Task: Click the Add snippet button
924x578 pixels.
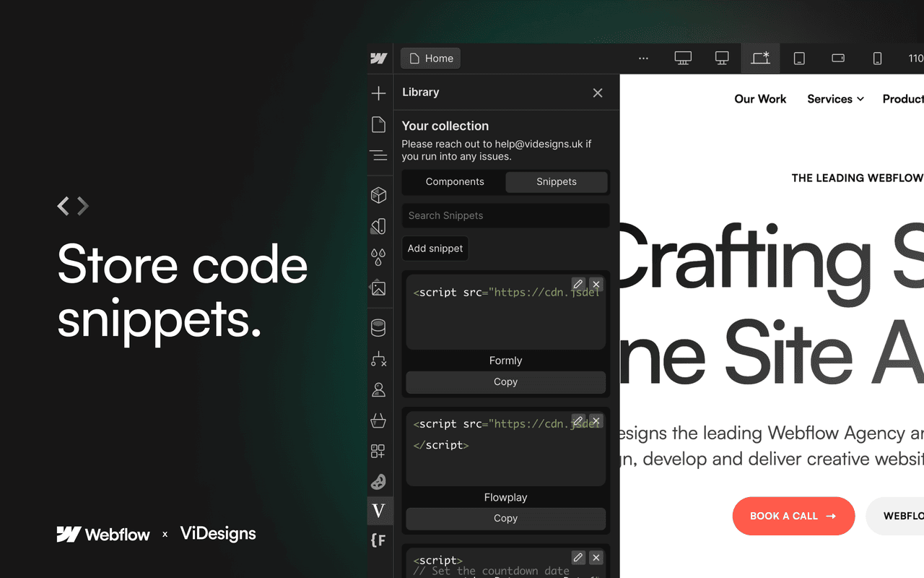Action: point(435,249)
